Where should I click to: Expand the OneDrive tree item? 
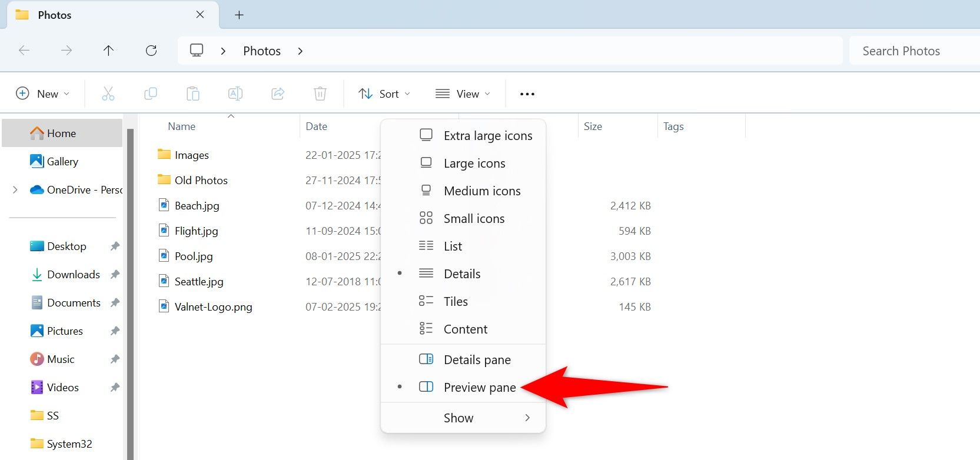pos(15,189)
